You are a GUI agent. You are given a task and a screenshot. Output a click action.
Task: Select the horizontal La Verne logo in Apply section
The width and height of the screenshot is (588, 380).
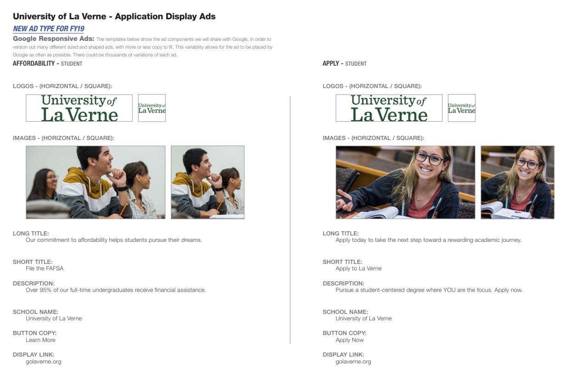pos(389,108)
